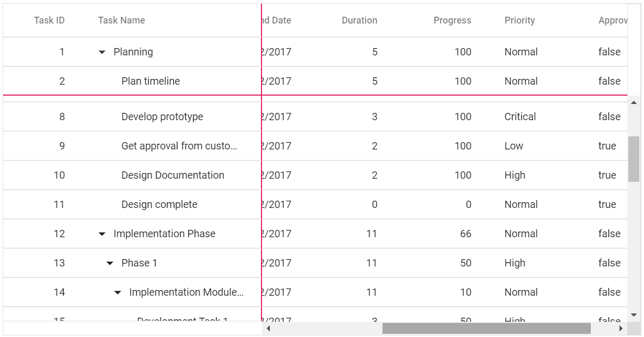Collapse the Implementation Module row

point(118,293)
